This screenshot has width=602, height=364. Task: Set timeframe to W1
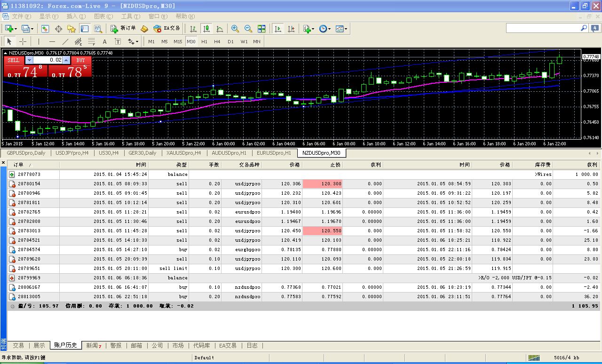pos(244,41)
